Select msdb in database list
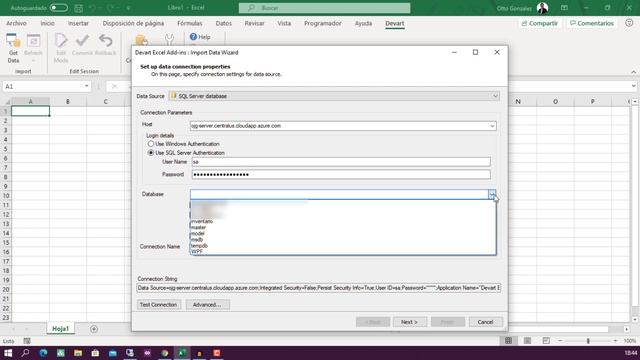Image resolution: width=640 pixels, height=360 pixels. (x=343, y=240)
